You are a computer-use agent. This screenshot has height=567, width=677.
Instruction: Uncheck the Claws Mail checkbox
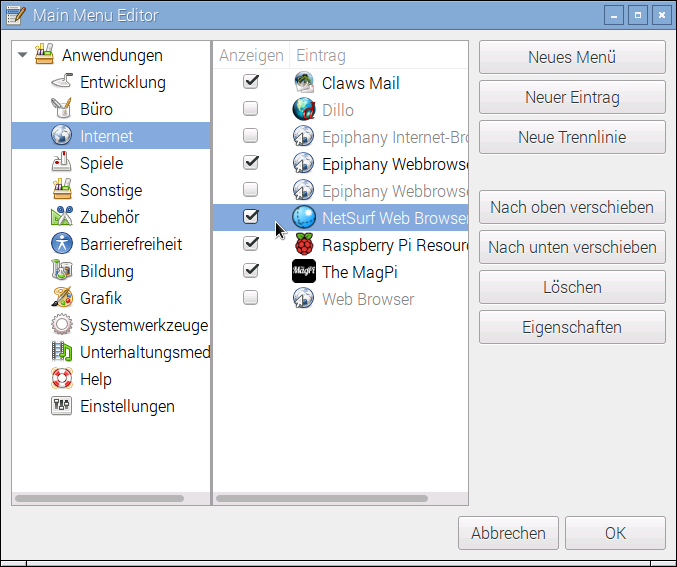point(251,82)
